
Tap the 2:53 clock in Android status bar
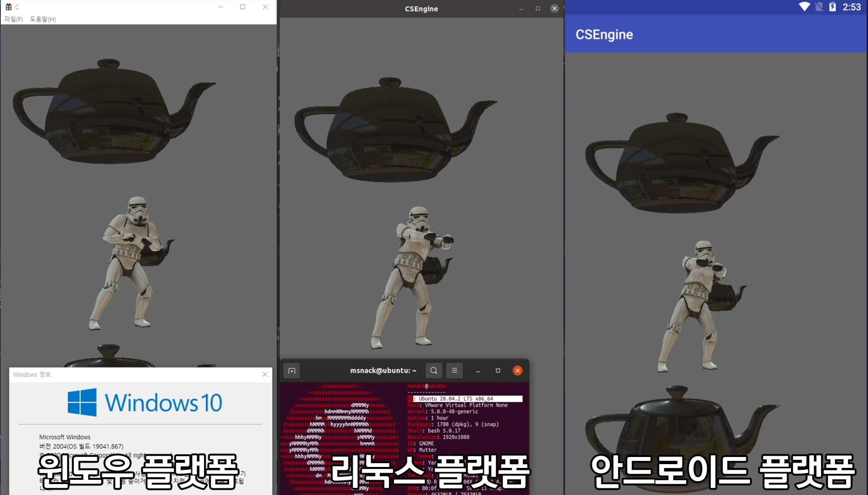852,7
